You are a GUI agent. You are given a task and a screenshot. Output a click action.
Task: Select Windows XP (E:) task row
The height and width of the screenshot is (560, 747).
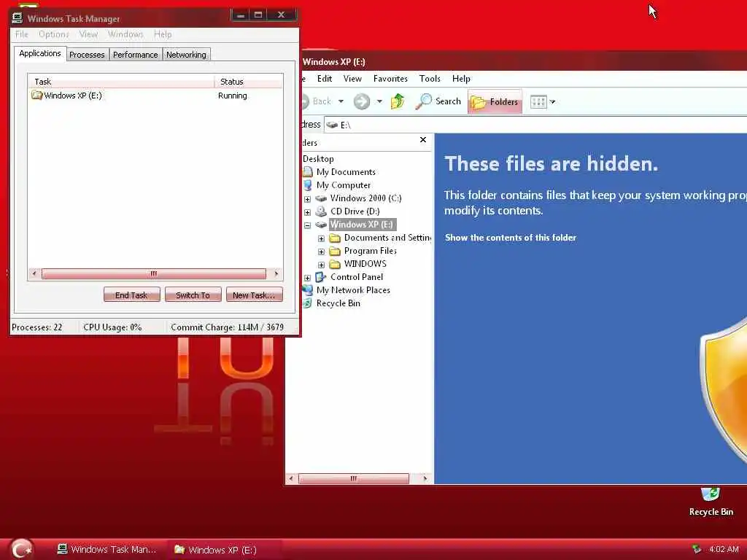(x=155, y=96)
